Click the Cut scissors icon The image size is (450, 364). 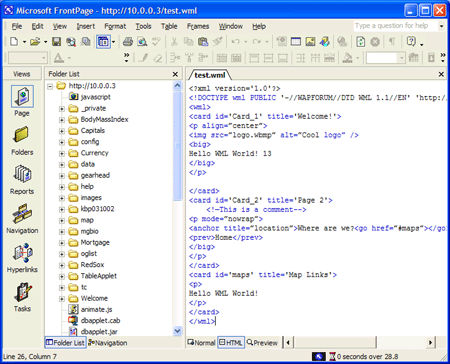(174, 42)
